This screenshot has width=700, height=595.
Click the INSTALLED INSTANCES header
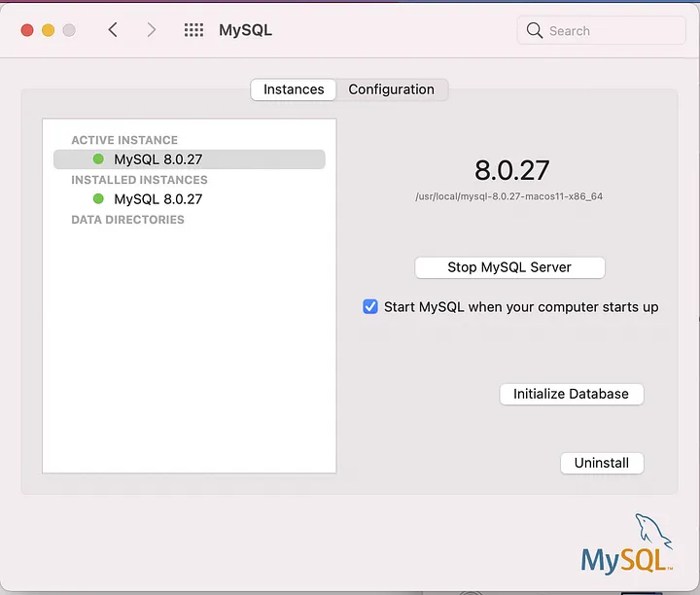139,180
